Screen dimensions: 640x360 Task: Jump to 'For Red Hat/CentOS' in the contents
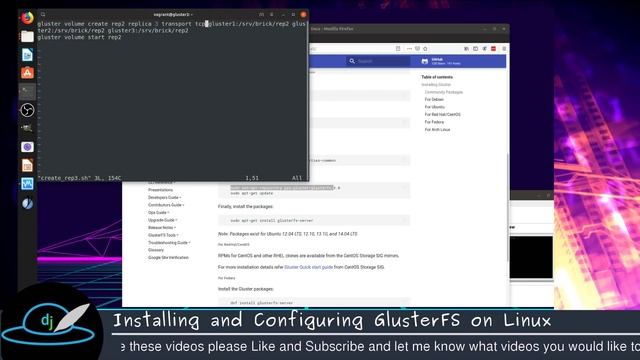point(442,115)
